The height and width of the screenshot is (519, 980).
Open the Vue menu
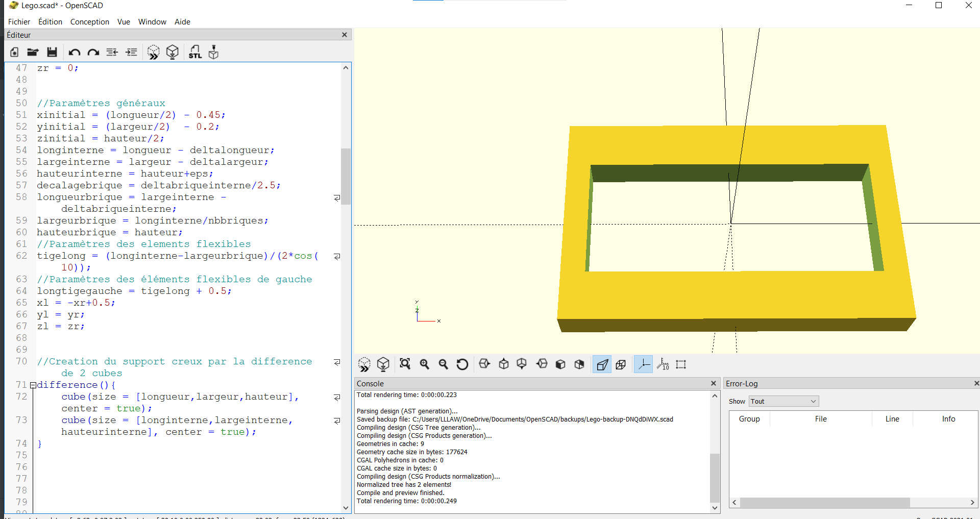coord(124,21)
